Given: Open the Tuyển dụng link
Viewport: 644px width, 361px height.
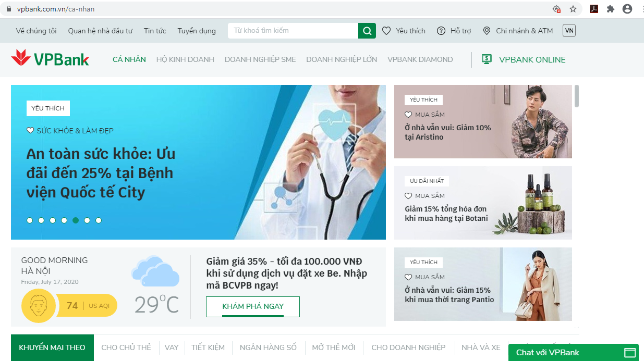Looking at the screenshot, I should pos(196,31).
